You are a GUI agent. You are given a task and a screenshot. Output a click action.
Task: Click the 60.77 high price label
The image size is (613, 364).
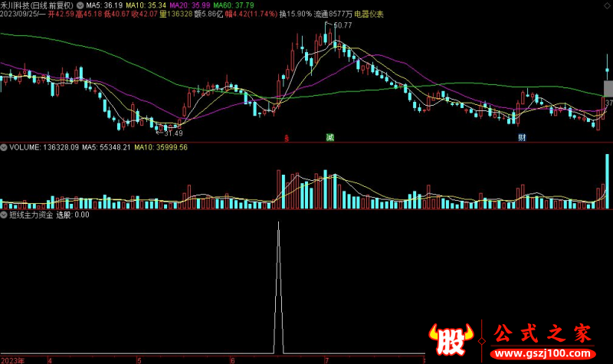pyautogui.click(x=341, y=26)
